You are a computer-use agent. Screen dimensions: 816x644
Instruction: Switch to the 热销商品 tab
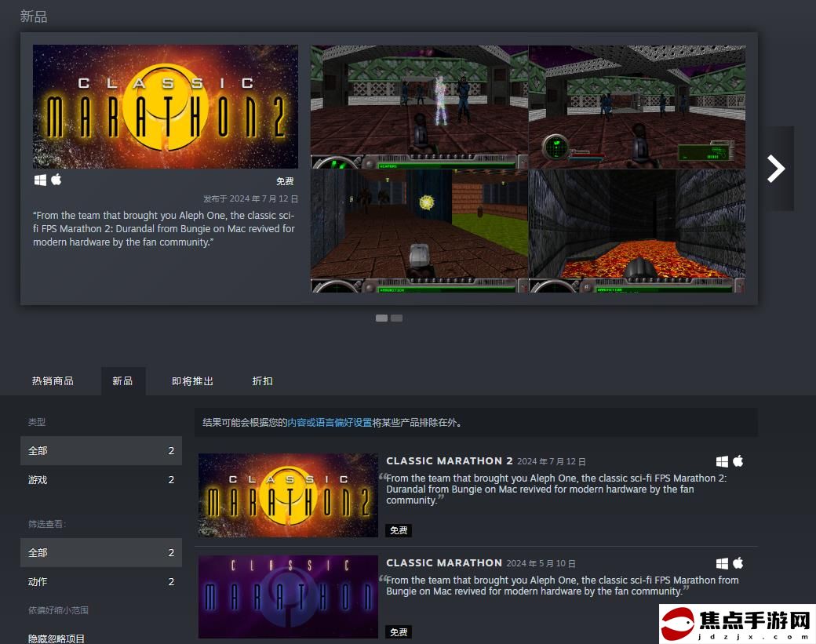point(53,380)
